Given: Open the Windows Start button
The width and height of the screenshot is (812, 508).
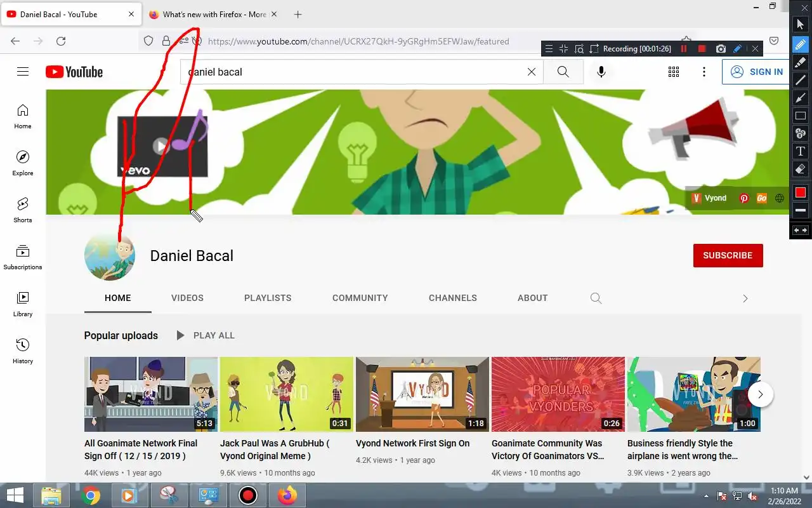Looking at the screenshot, I should pos(15,495).
